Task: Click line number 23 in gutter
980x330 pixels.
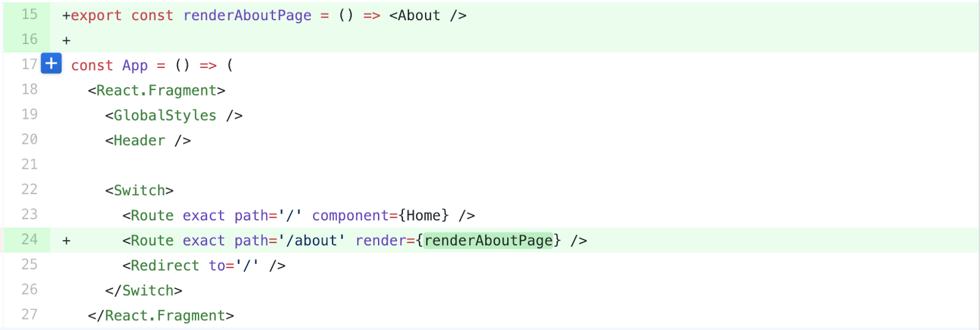Action: pos(29,214)
